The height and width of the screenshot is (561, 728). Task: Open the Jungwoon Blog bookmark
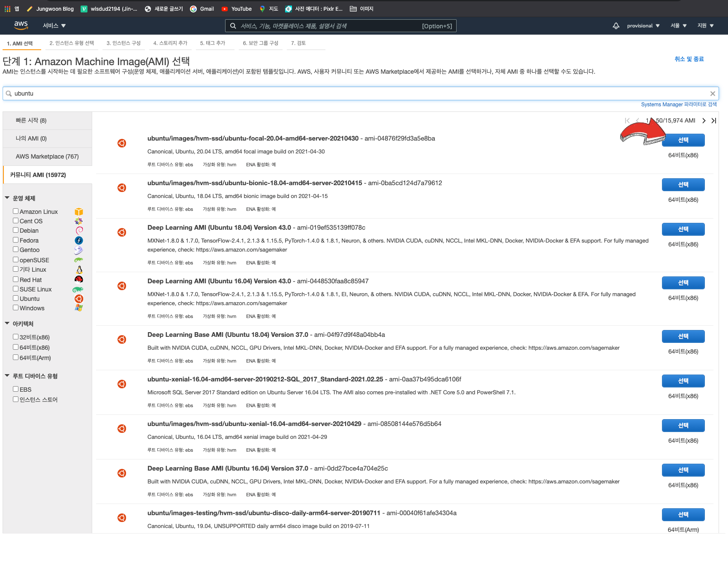click(50, 9)
